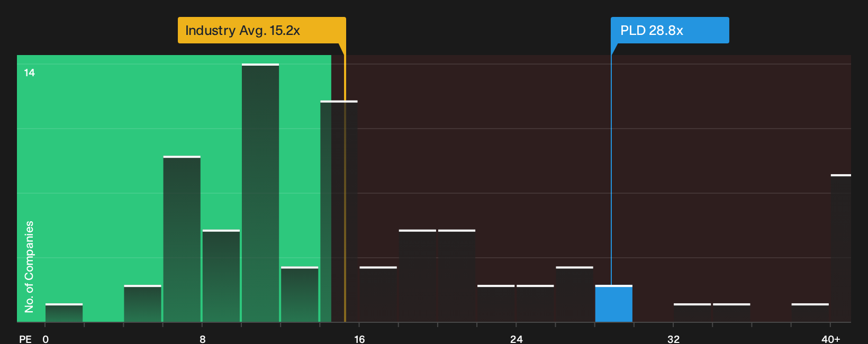Click the '14' y-axis value
This screenshot has width=868, height=344.
tap(30, 73)
